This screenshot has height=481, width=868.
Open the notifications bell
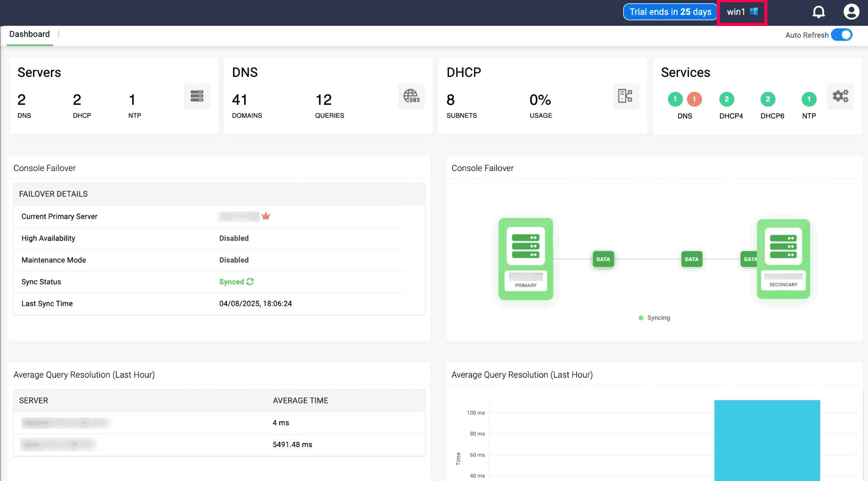tap(818, 12)
